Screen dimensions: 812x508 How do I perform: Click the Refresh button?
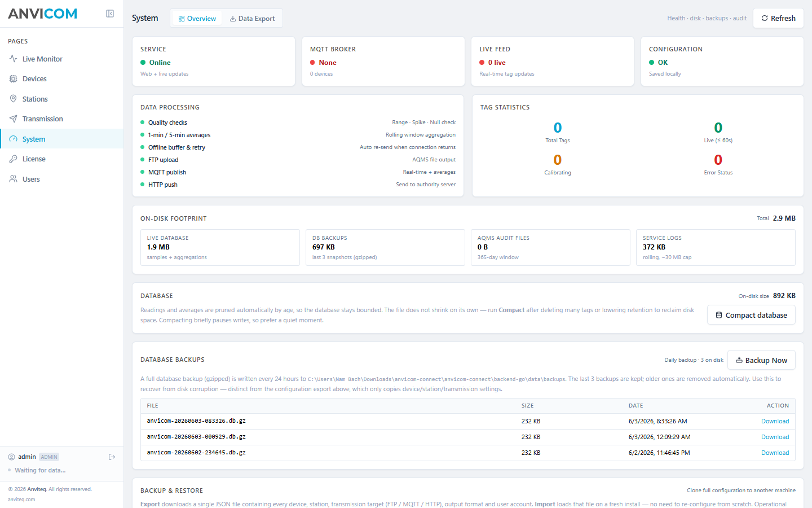[x=778, y=18]
